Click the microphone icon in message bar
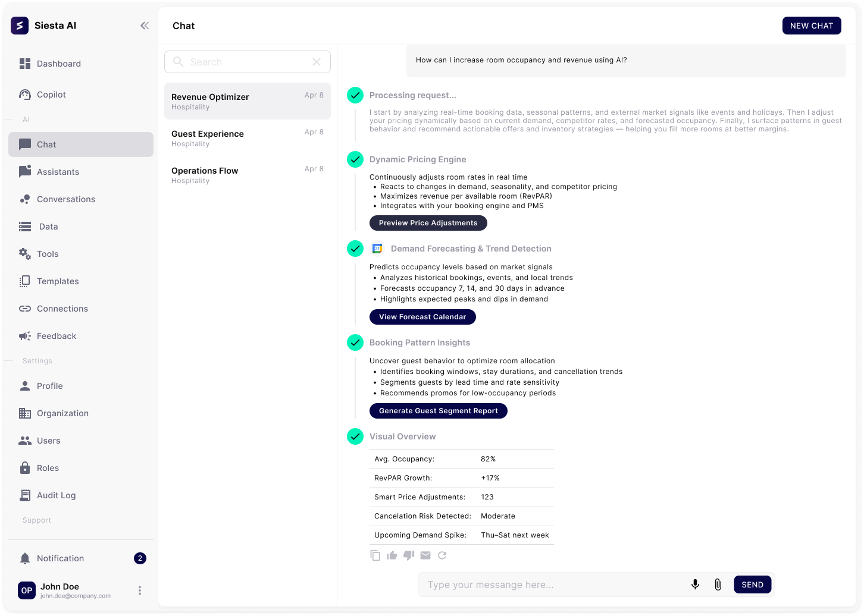The width and height of the screenshot is (864, 616). [x=695, y=584]
